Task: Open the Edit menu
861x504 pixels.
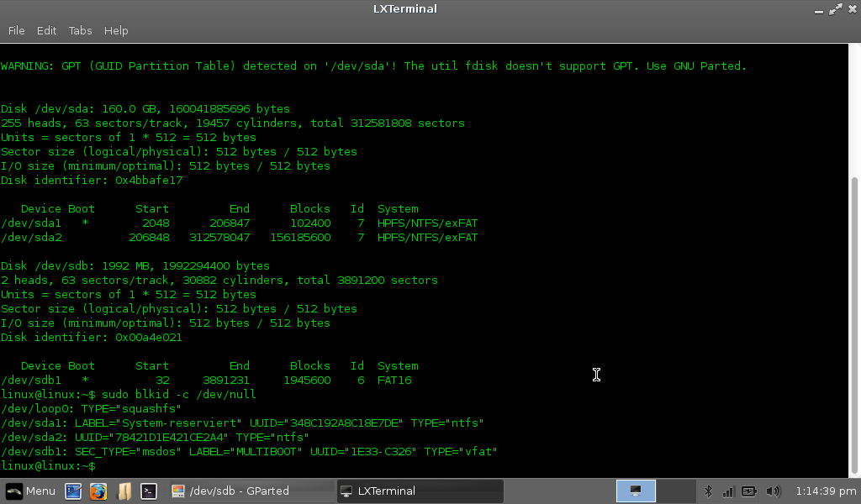Action: pos(46,30)
